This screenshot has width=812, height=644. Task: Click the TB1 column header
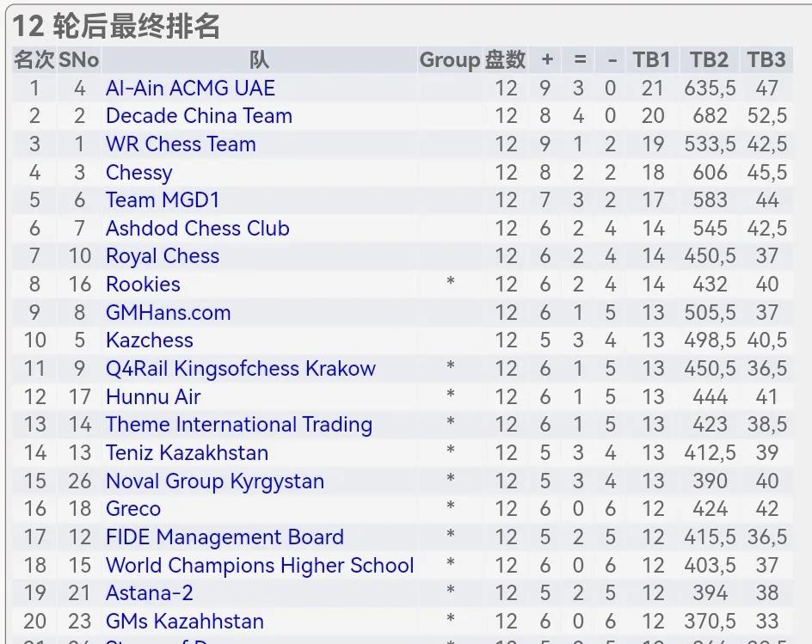pyautogui.click(x=651, y=60)
